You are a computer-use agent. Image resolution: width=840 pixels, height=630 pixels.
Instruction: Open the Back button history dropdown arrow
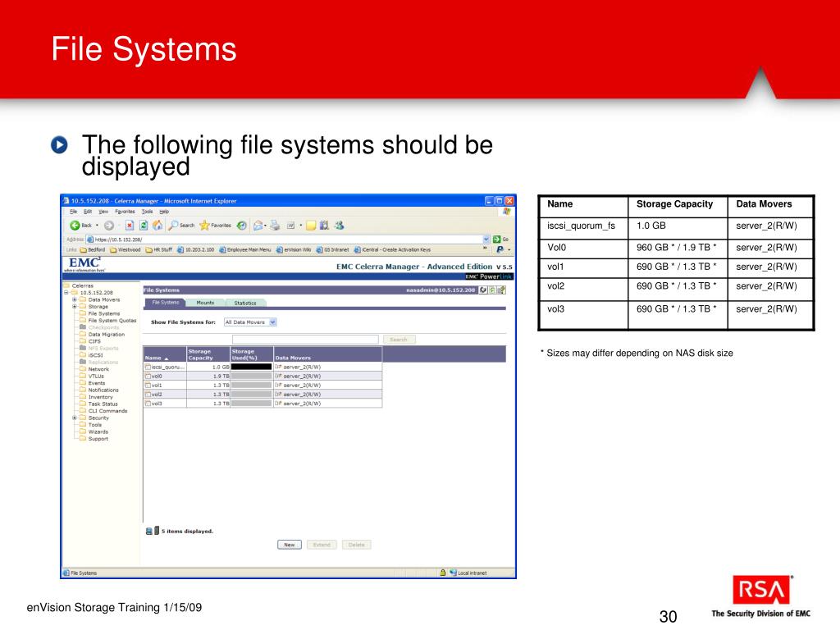97,226
